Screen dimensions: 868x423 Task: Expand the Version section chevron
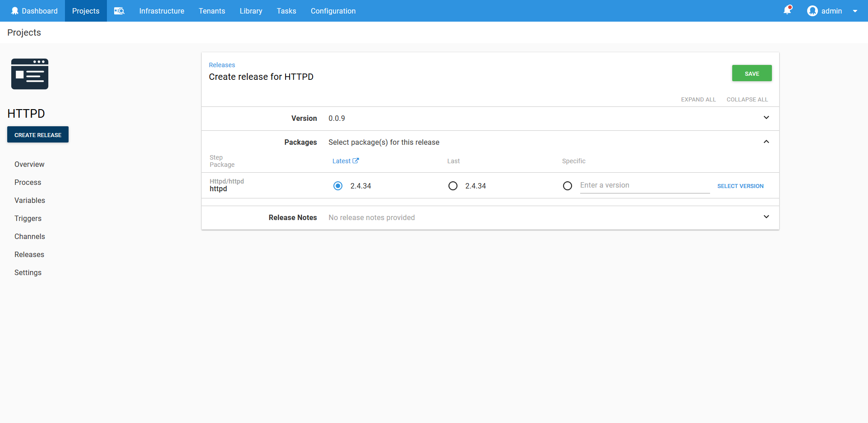pyautogui.click(x=766, y=118)
